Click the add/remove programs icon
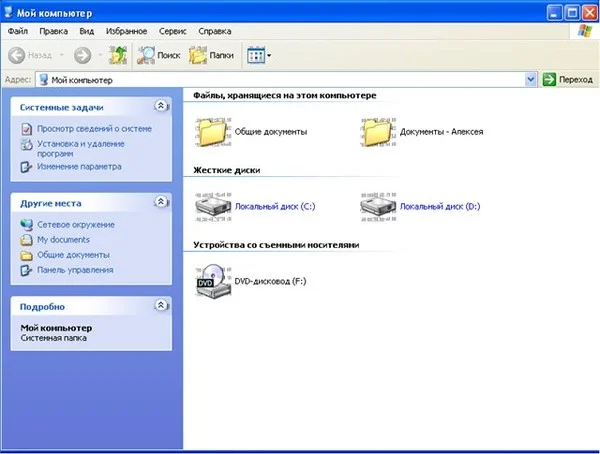The image size is (600, 454). (x=26, y=144)
